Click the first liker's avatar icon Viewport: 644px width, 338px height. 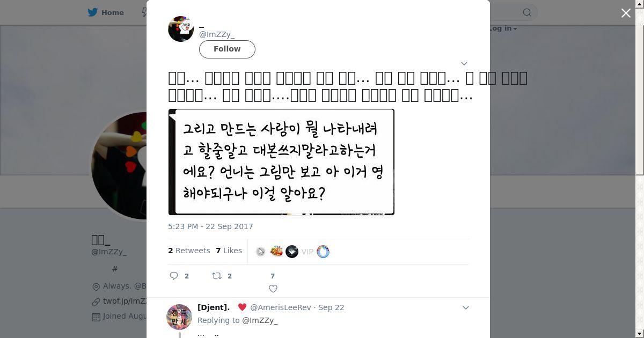[261, 252]
